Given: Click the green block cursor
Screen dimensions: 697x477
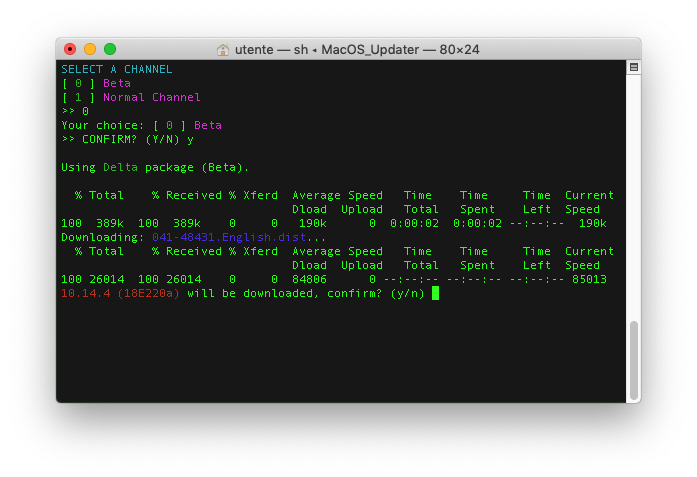Looking at the screenshot, I should point(435,293).
